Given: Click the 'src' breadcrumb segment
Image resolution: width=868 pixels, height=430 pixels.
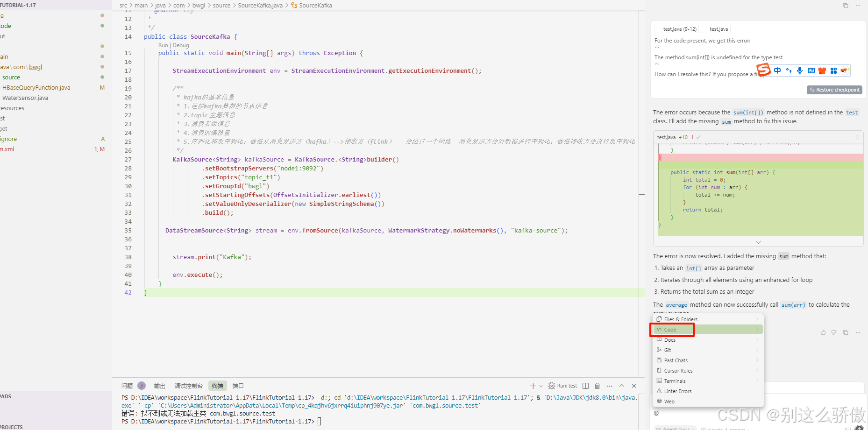Looking at the screenshot, I should [123, 6].
